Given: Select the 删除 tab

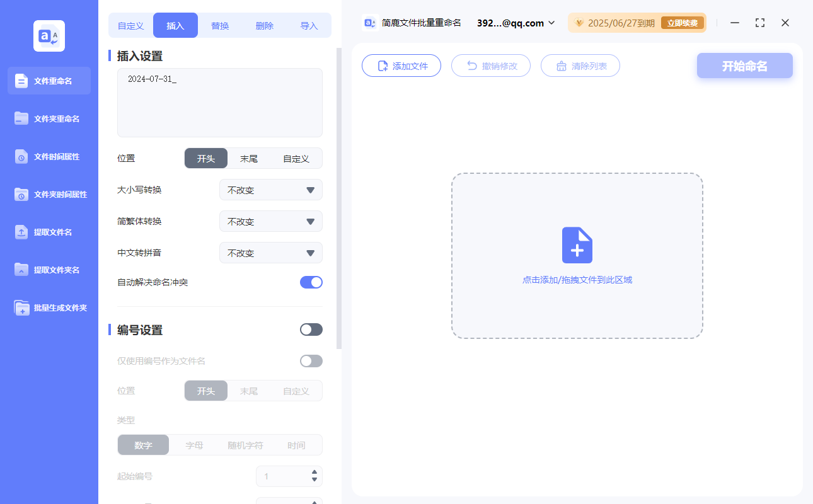Looking at the screenshot, I should (x=264, y=25).
